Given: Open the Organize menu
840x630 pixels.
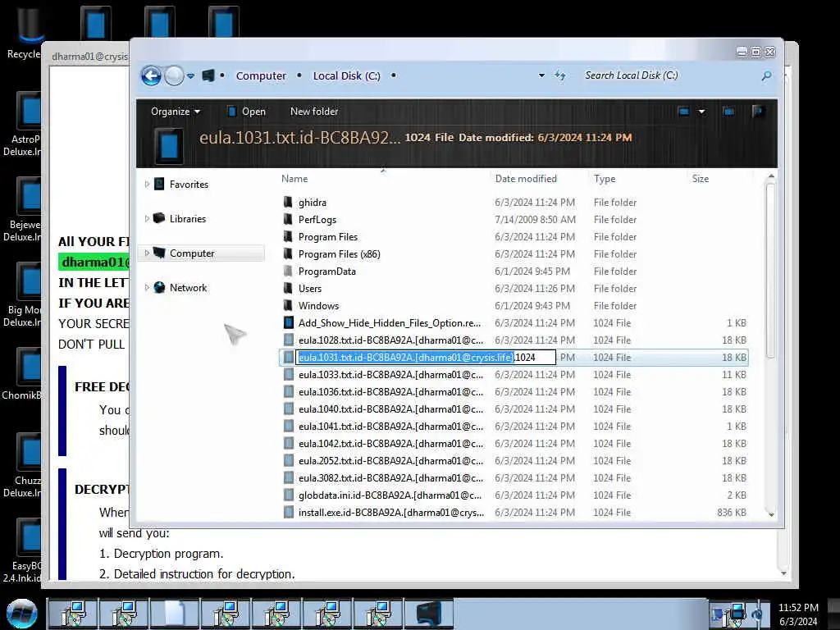Looking at the screenshot, I should click(x=176, y=112).
